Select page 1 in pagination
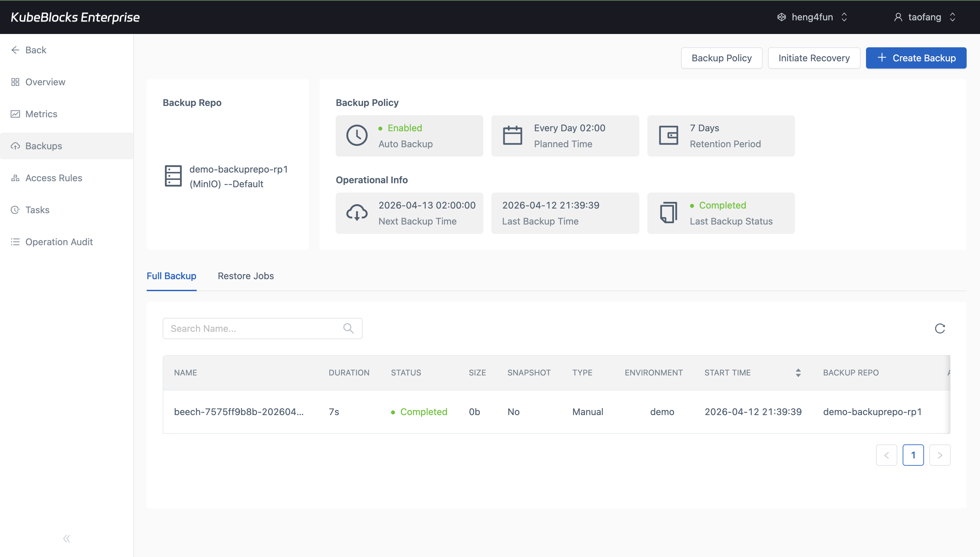Viewport: 980px width, 557px height. pos(913,455)
